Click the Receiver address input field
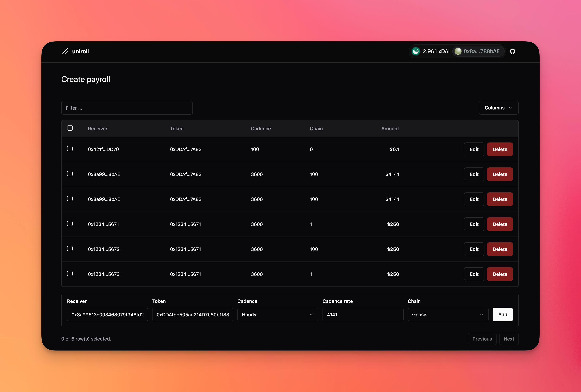581x392 pixels. [108, 315]
